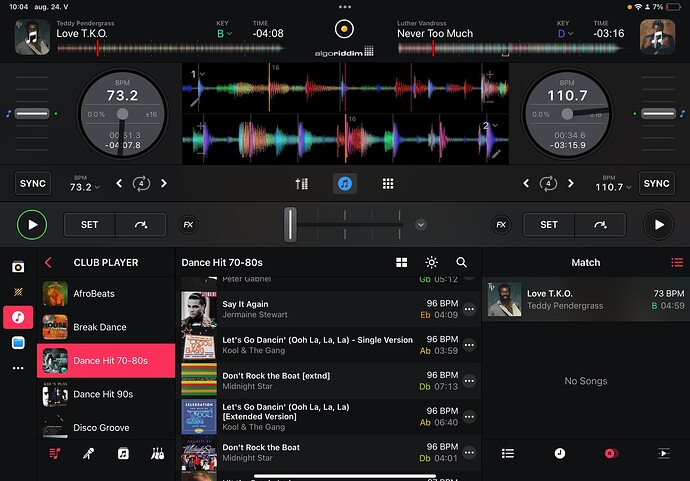This screenshot has width=690, height=481.
Task: Zoom in on the upper waveform with the plus icon
Action: point(490,74)
